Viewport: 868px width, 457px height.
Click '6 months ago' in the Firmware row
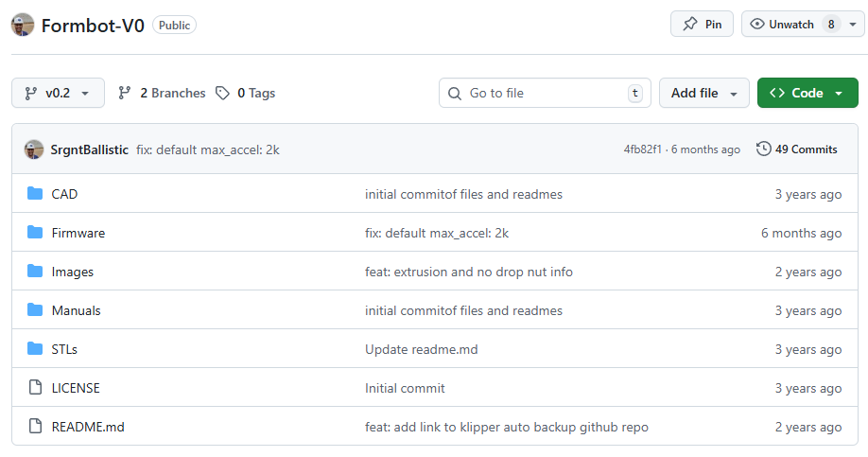(801, 233)
